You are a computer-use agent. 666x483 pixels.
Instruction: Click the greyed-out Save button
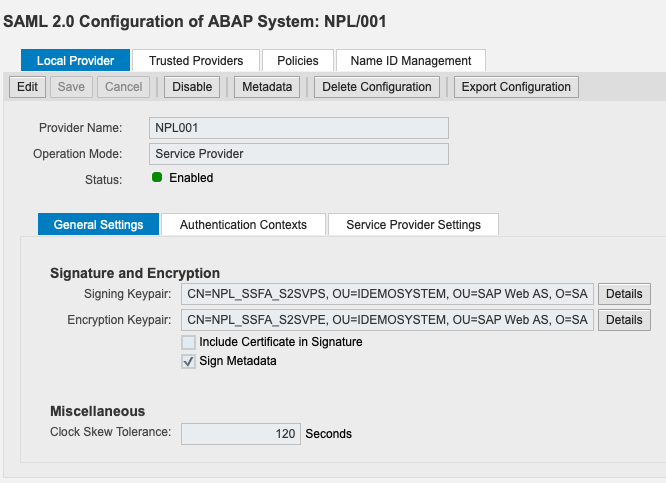click(71, 87)
